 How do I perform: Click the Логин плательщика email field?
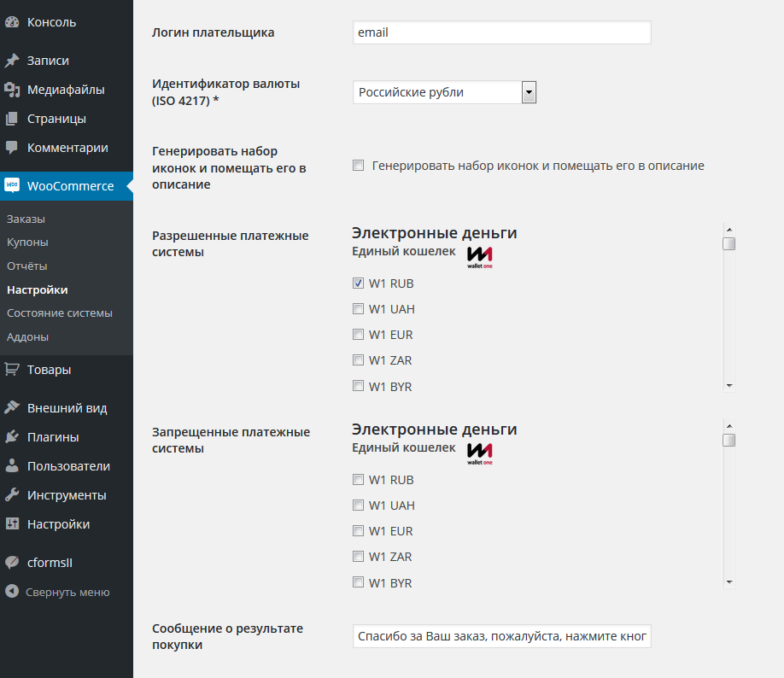click(x=502, y=32)
